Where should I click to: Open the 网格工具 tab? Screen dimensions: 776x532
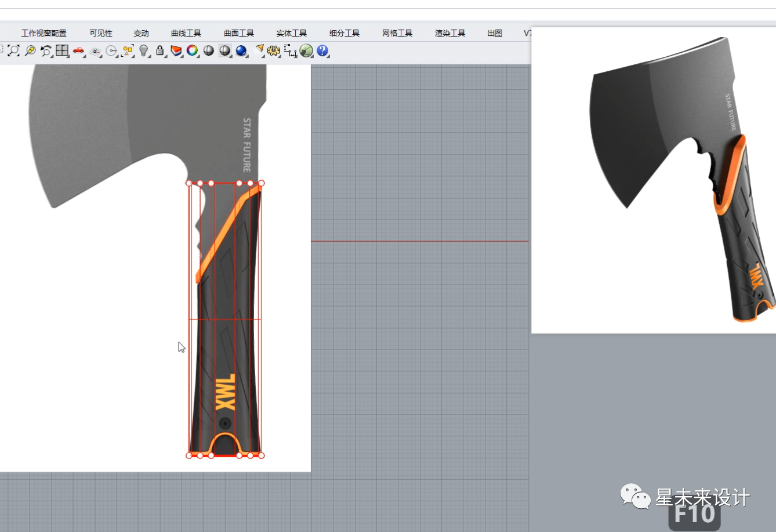(397, 33)
